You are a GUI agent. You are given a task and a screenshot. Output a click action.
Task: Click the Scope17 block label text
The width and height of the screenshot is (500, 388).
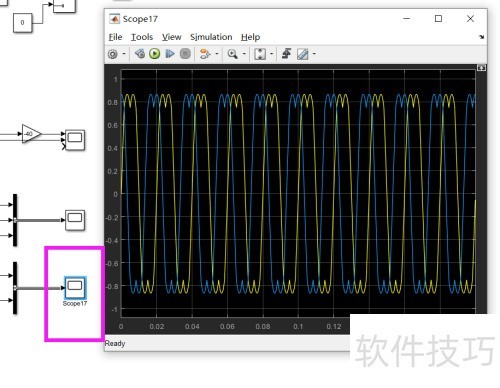pos(75,304)
